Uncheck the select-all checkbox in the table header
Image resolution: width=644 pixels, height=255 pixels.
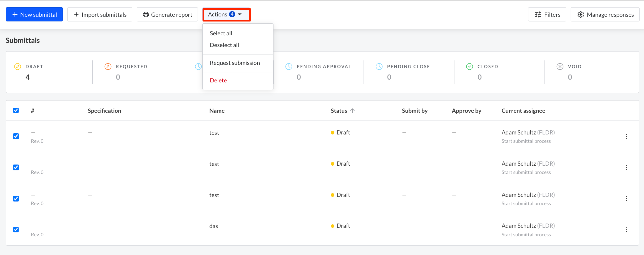click(16, 110)
